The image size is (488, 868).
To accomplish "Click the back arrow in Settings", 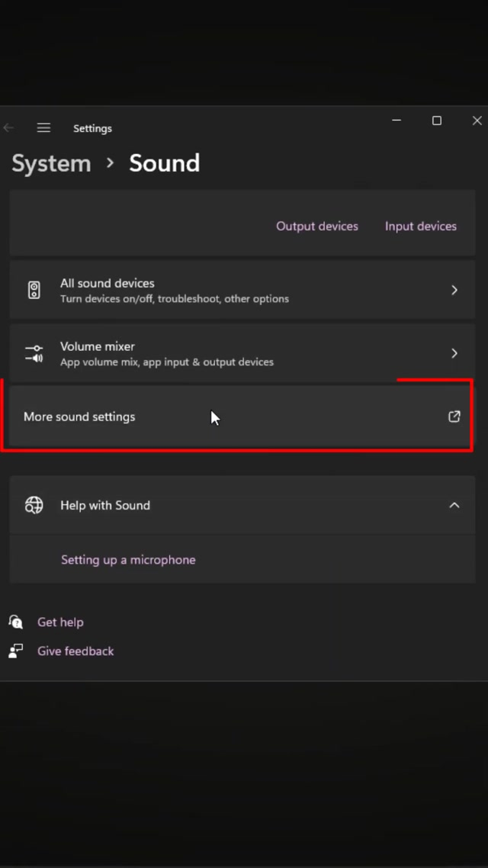I will [8, 128].
